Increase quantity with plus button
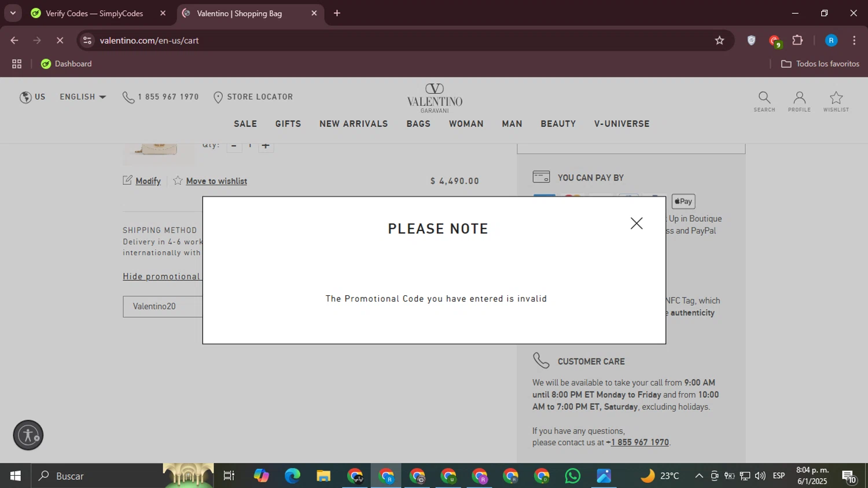The width and height of the screenshot is (868, 488). [x=266, y=146]
